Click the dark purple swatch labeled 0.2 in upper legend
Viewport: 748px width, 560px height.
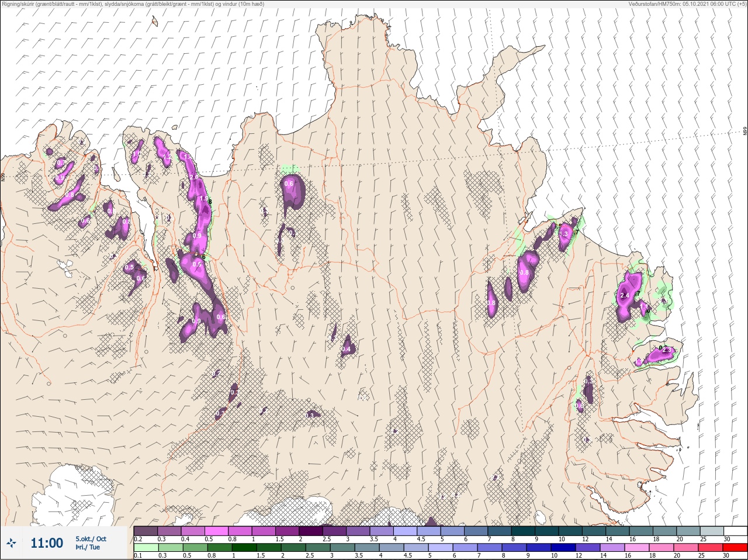click(x=146, y=531)
